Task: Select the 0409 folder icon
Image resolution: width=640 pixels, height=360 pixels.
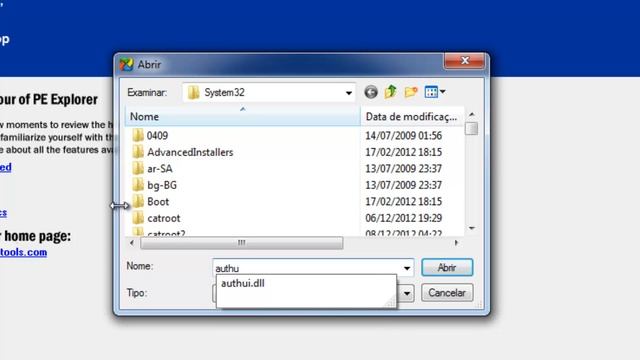Action: pyautogui.click(x=138, y=135)
